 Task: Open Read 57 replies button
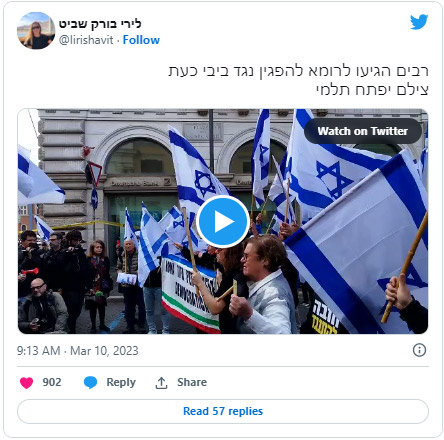(223, 411)
